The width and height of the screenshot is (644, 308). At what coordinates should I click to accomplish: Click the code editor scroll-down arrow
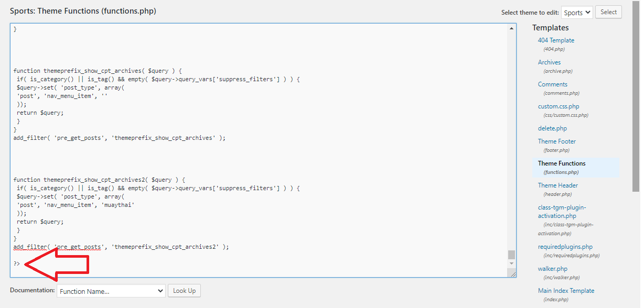(512, 263)
